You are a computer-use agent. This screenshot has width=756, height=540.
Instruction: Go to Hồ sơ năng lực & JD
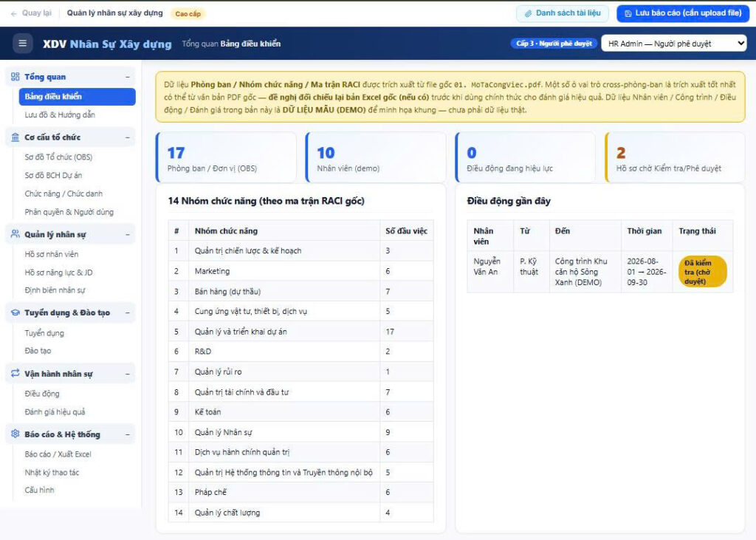coord(59,272)
